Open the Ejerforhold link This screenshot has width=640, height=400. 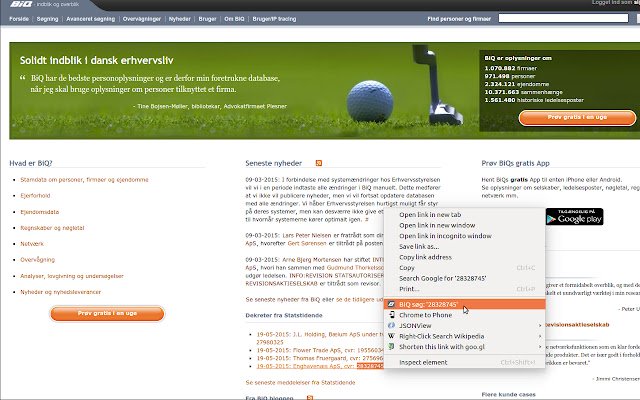point(36,196)
